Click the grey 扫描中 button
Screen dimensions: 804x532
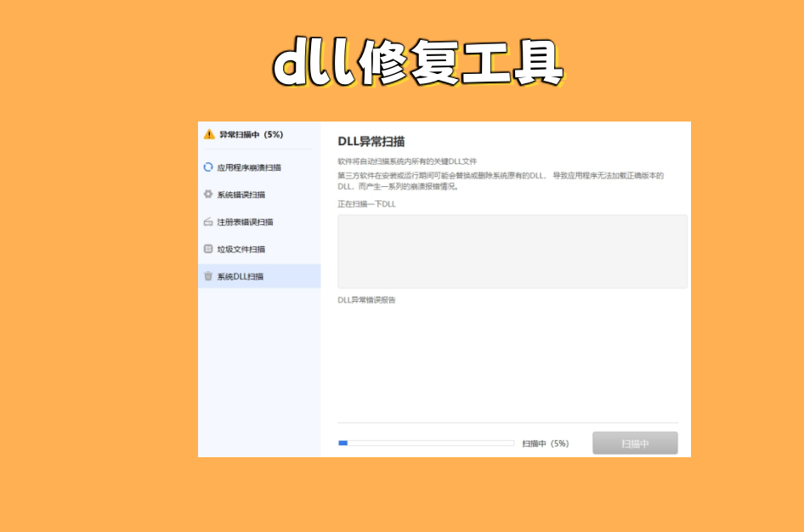coord(636,444)
